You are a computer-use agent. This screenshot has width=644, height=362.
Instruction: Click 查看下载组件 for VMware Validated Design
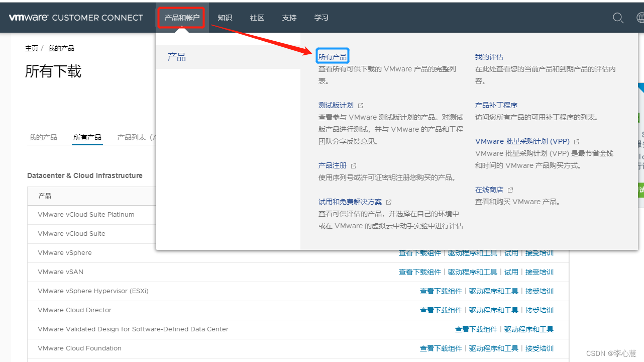click(476, 329)
